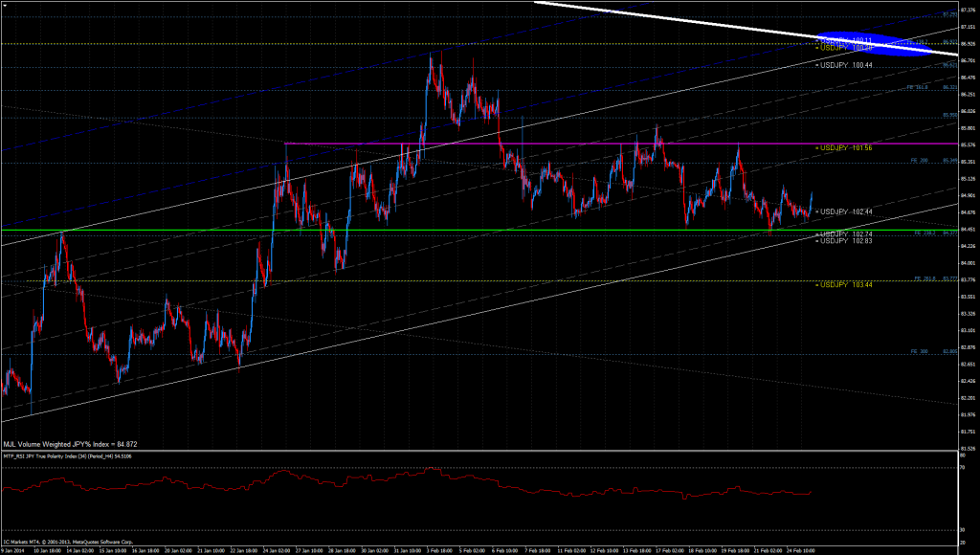Click the 20 Jan 02:00 time axis label

(178, 550)
